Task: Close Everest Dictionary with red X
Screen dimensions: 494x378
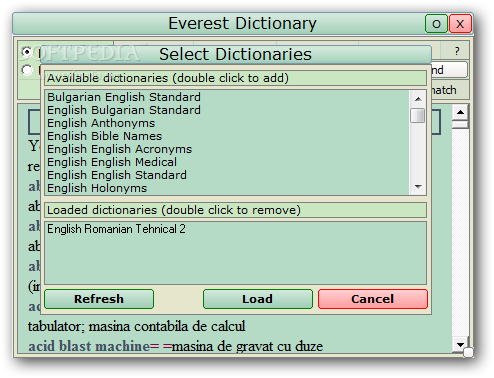Action: [460, 24]
